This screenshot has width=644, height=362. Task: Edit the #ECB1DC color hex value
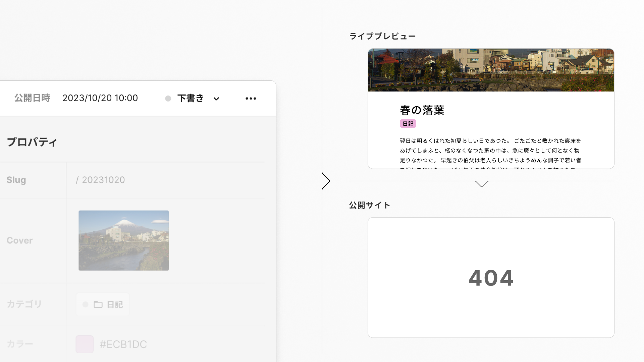pos(123,344)
